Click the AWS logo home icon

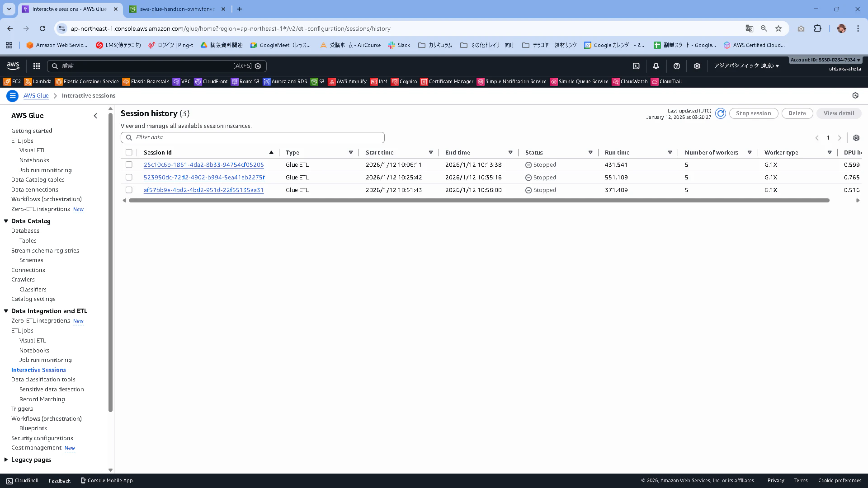point(13,66)
